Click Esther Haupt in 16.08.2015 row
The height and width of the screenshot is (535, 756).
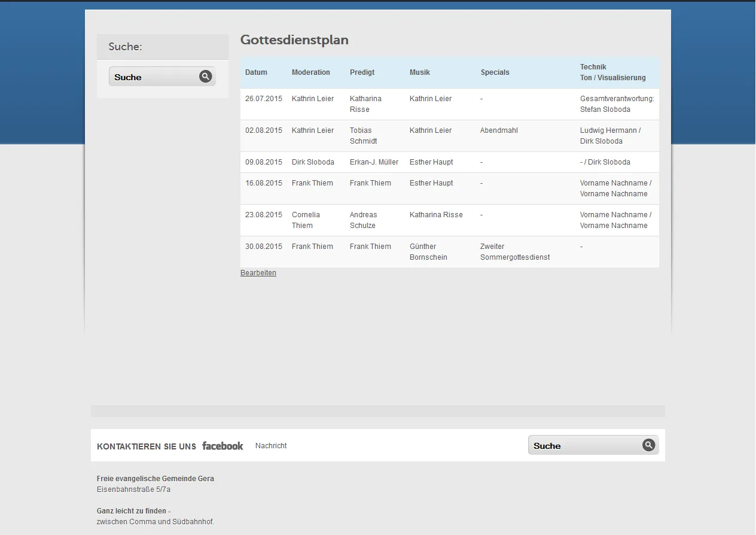tap(431, 183)
